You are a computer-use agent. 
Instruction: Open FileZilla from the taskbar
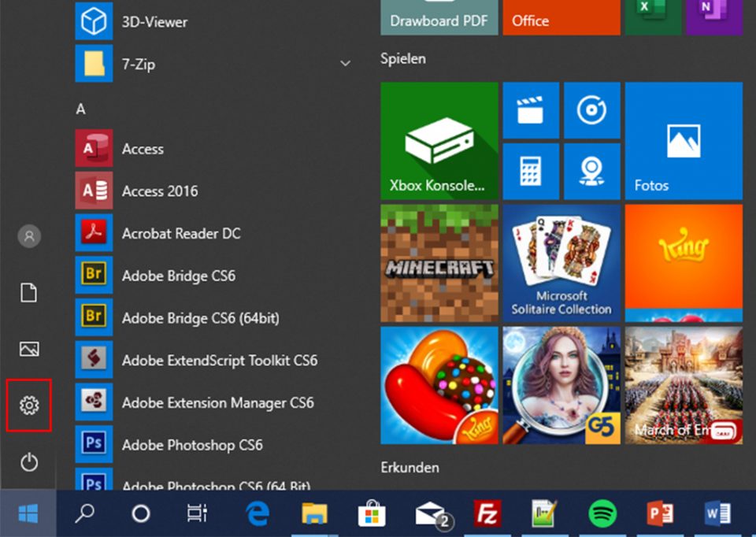coord(487,514)
